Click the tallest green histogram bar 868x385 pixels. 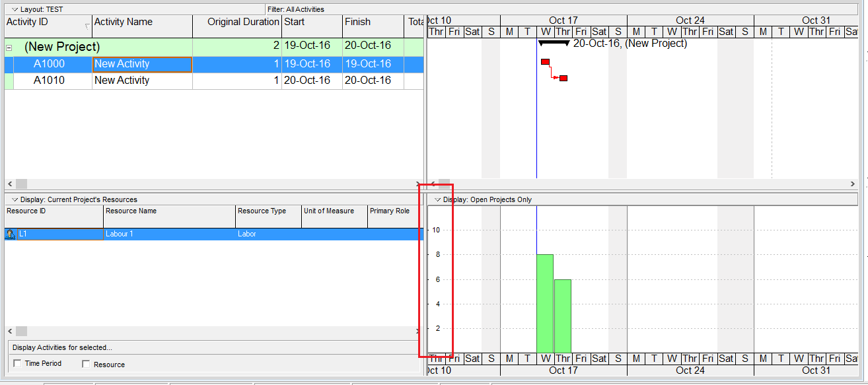point(545,303)
